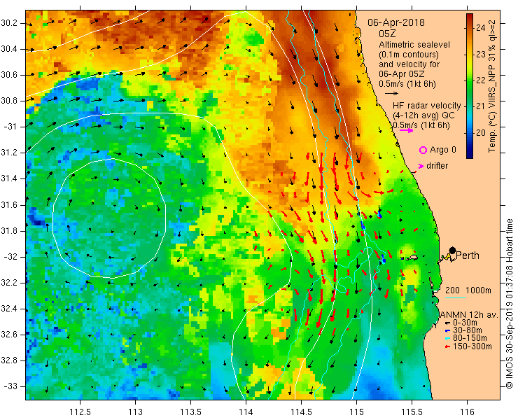This screenshot has height=420, width=518.
Task: Click the '06-Apr-2018' date label
Action: [x=396, y=22]
